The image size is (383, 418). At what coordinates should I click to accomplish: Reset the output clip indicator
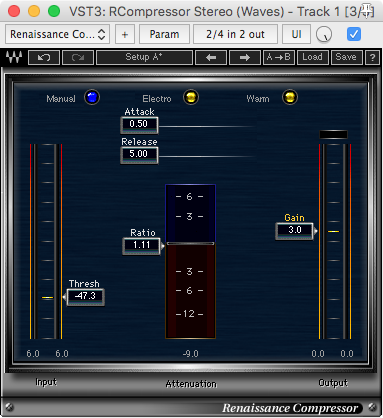pos(333,135)
